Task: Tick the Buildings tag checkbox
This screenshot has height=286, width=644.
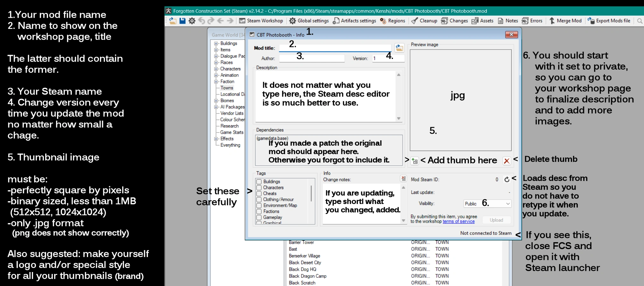Action: 259,182
